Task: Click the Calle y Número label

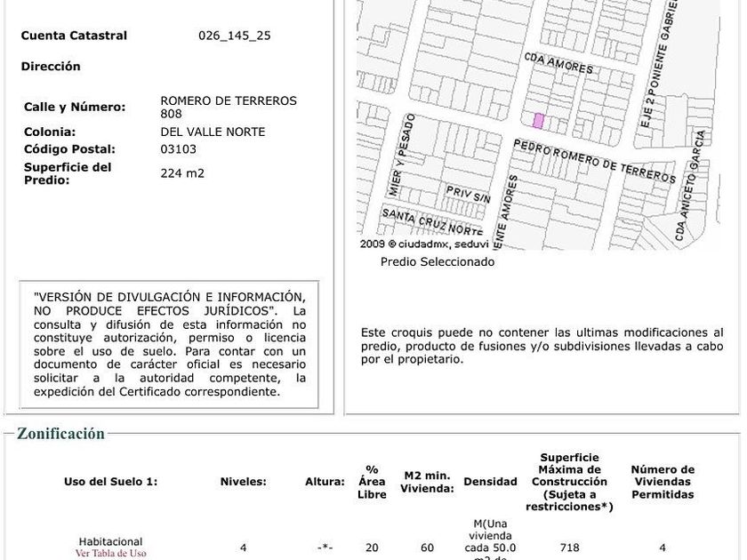Action: pyautogui.click(x=75, y=107)
